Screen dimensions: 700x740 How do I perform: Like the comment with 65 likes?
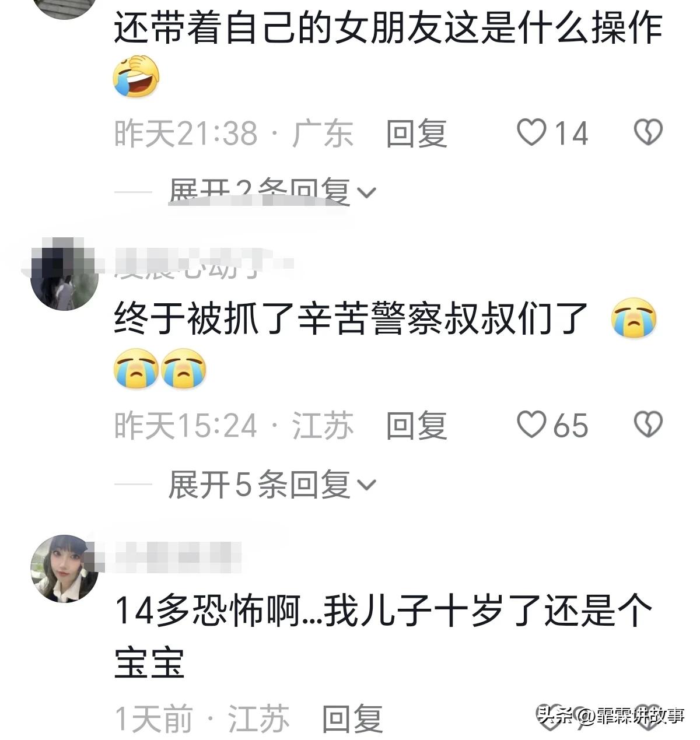[532, 425]
